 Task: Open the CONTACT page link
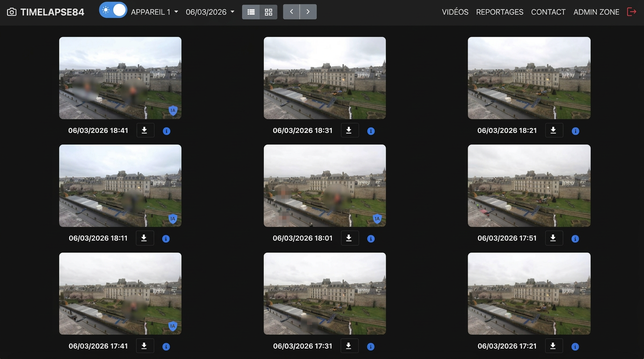548,12
